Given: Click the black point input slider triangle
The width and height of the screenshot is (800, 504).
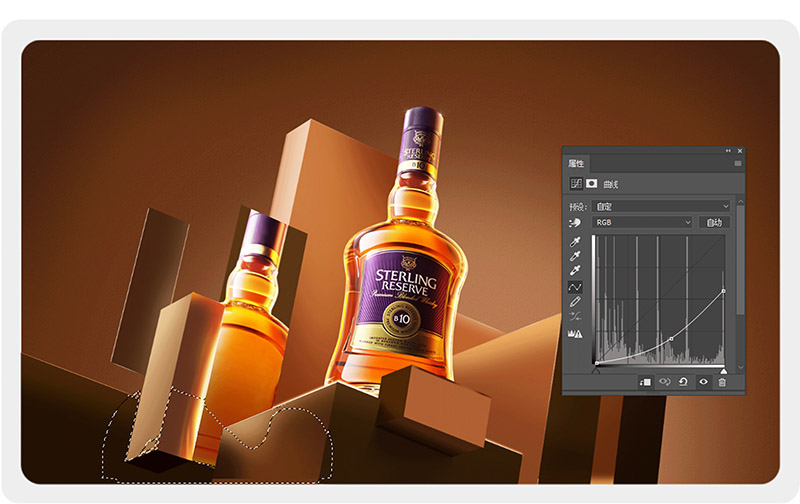Looking at the screenshot, I should [x=595, y=371].
